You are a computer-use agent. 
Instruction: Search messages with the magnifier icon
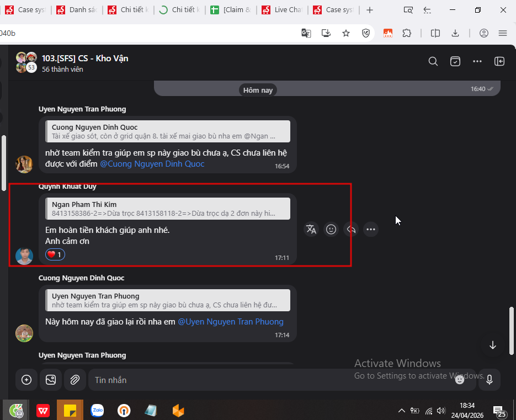click(433, 62)
